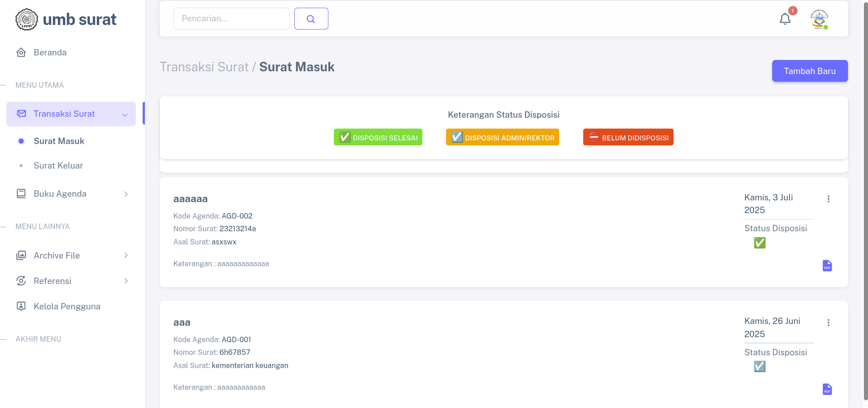The height and width of the screenshot is (408, 868).
Task: Open three-dot menu for letter aaa
Action: pos(828,323)
